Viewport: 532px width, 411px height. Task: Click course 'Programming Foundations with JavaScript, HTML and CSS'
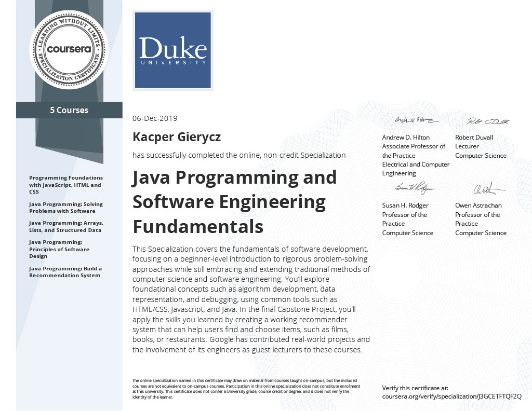point(66,185)
